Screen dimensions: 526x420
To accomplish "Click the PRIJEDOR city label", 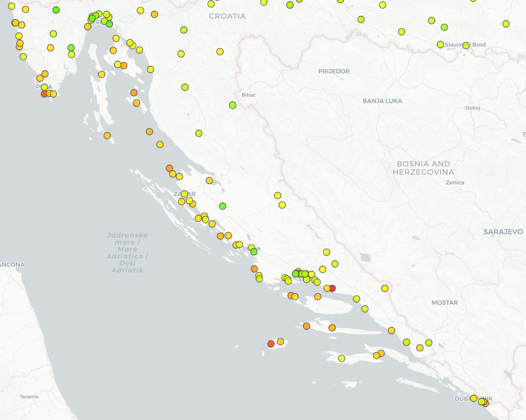I will (x=334, y=72).
